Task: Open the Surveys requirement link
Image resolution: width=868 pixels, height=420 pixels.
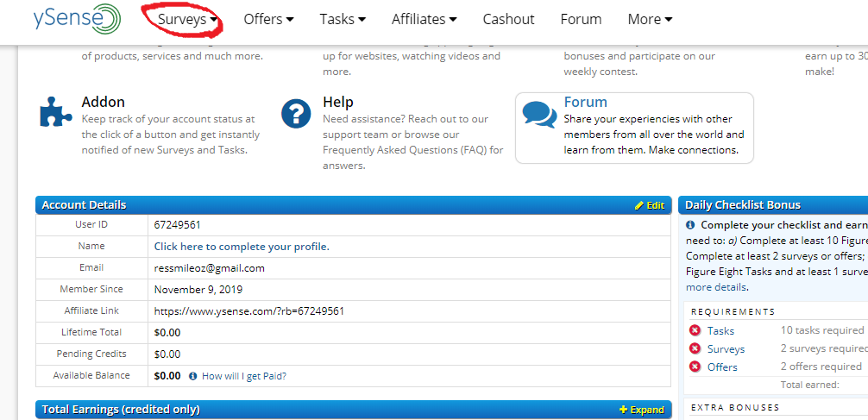Action: click(726, 349)
